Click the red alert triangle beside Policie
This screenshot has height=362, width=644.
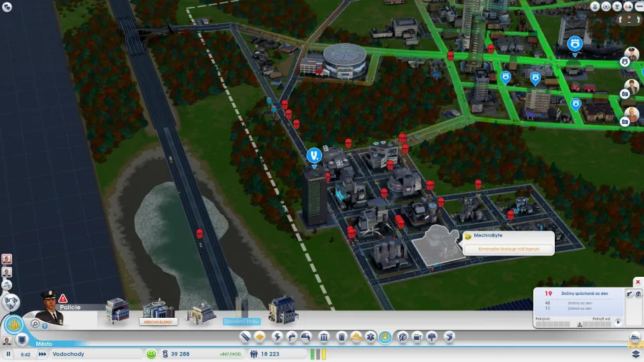[x=63, y=298]
